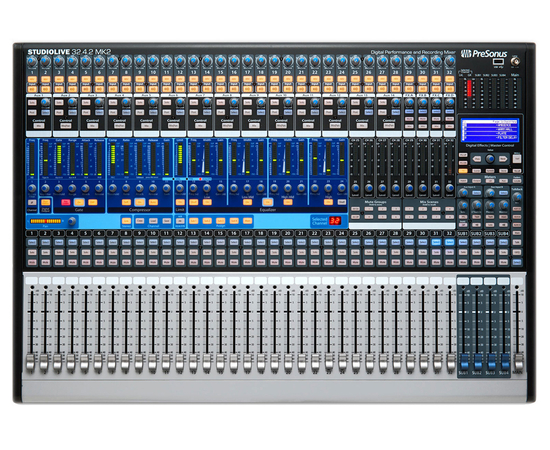Click the channel 17 fader cap
This screenshot has width=550, height=450.
247,364
